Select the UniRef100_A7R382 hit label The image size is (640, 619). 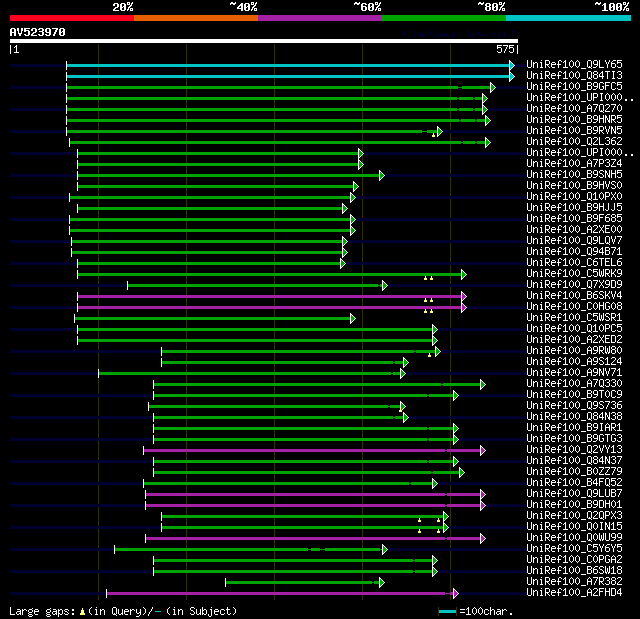pos(574,582)
